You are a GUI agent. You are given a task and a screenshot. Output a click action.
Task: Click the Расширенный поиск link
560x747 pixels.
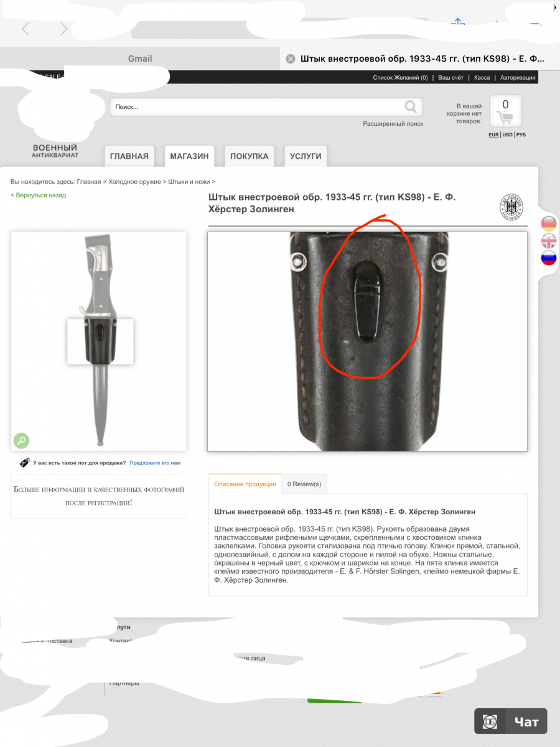pyautogui.click(x=393, y=124)
